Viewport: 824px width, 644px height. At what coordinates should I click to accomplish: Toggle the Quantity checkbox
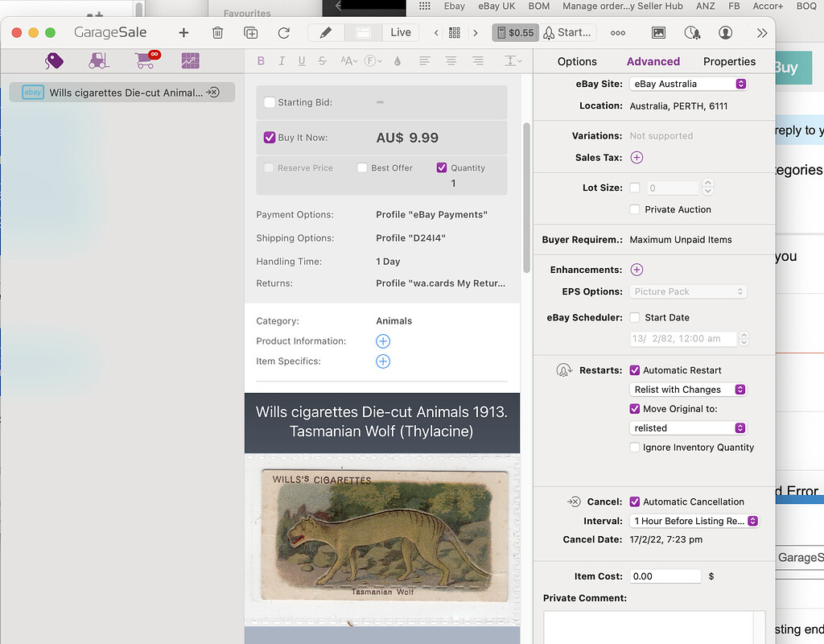tap(442, 167)
